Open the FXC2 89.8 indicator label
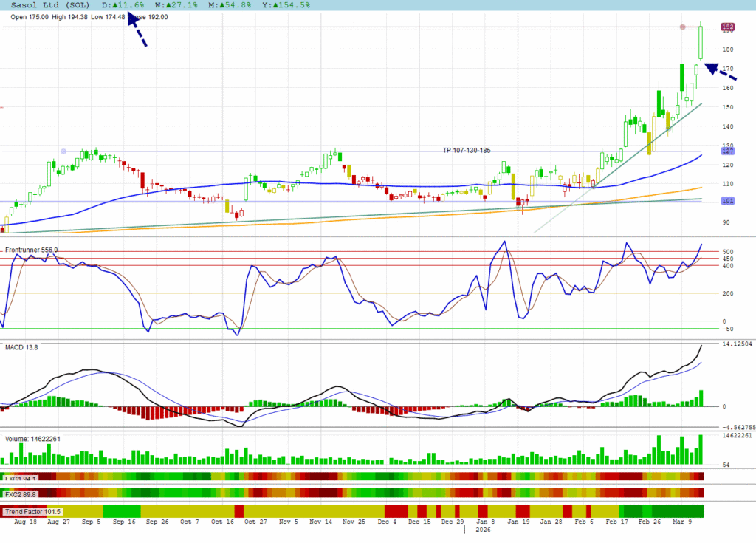Screen dimensions: 756x543 point(19,494)
